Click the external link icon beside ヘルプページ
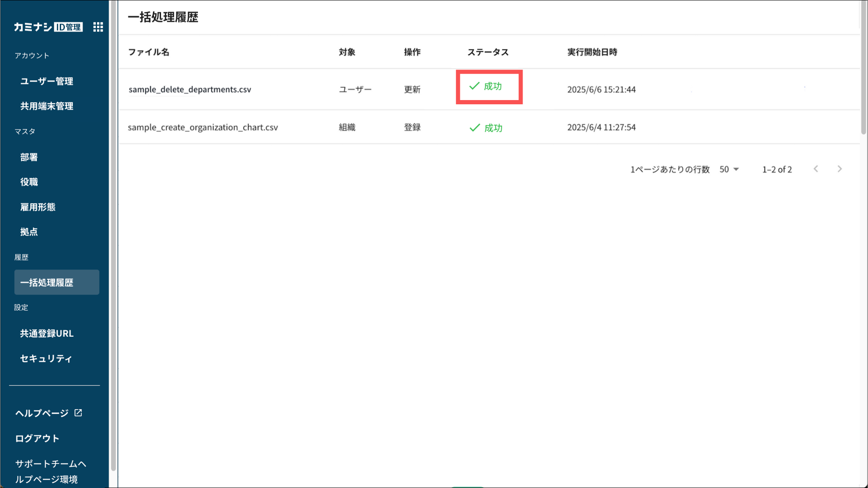This screenshot has width=868, height=488. tap(78, 413)
